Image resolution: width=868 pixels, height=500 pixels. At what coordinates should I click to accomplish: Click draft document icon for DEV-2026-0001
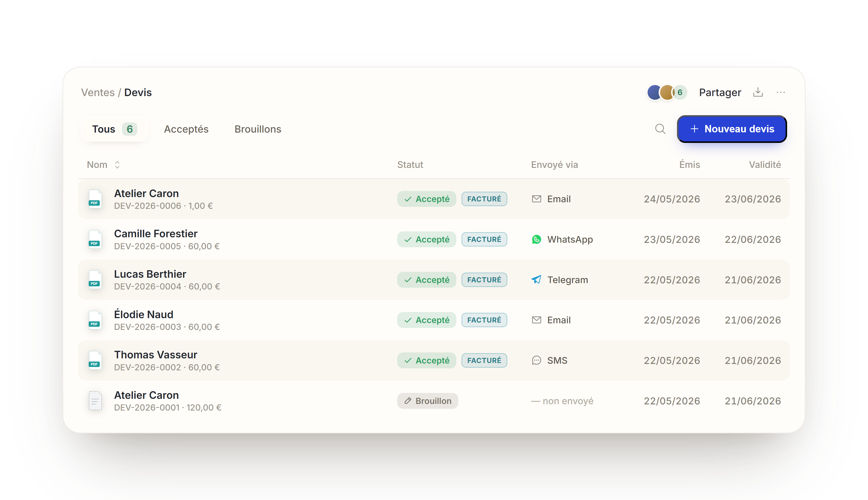click(95, 401)
